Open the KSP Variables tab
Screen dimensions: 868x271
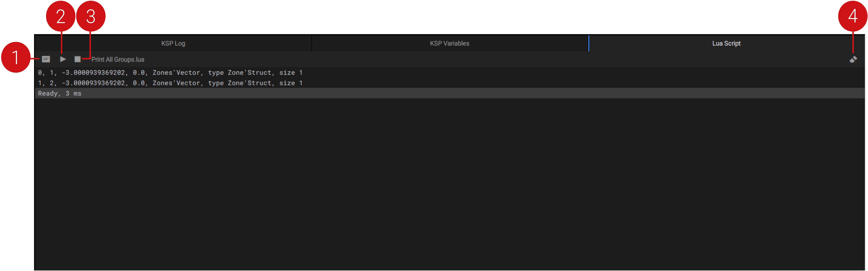449,43
